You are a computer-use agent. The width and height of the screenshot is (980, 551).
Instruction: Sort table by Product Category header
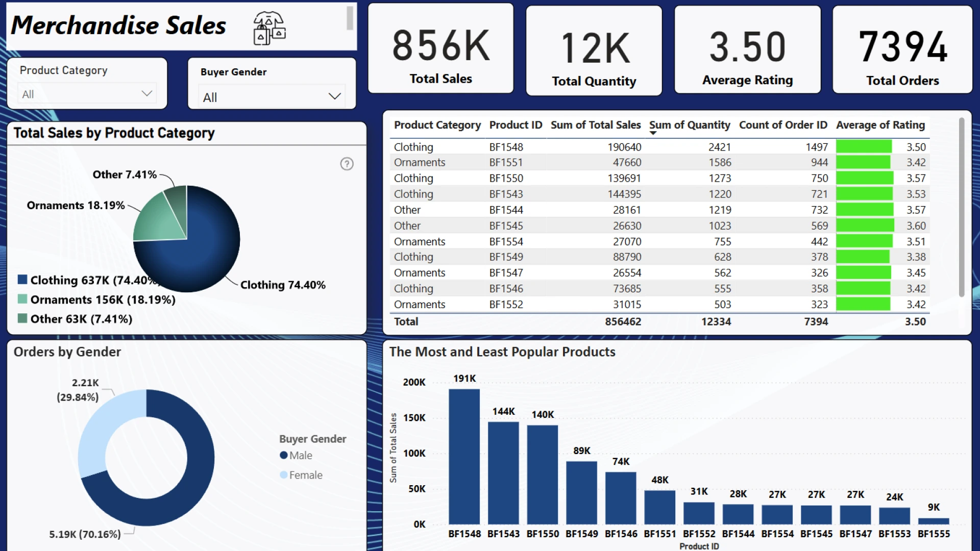[x=437, y=125]
